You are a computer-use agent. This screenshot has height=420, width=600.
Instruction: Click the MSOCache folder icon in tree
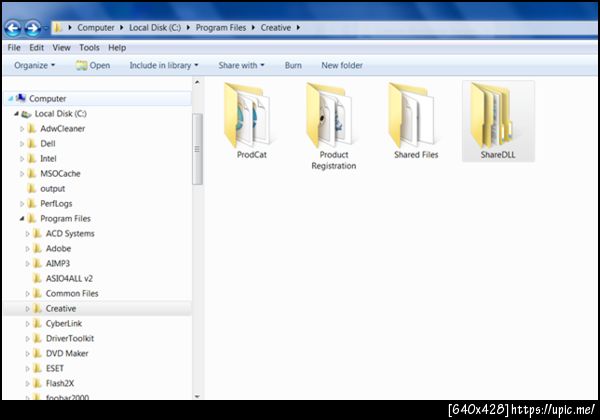click(32, 173)
